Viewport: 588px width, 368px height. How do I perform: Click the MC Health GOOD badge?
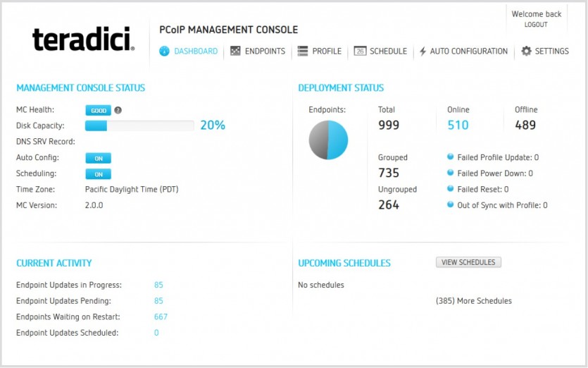pyautogui.click(x=99, y=111)
